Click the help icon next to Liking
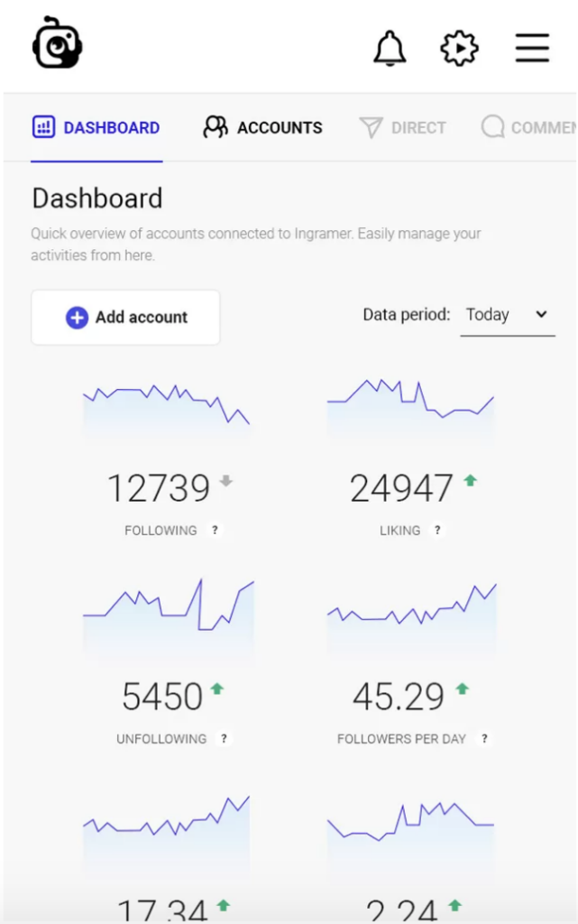 pos(437,531)
